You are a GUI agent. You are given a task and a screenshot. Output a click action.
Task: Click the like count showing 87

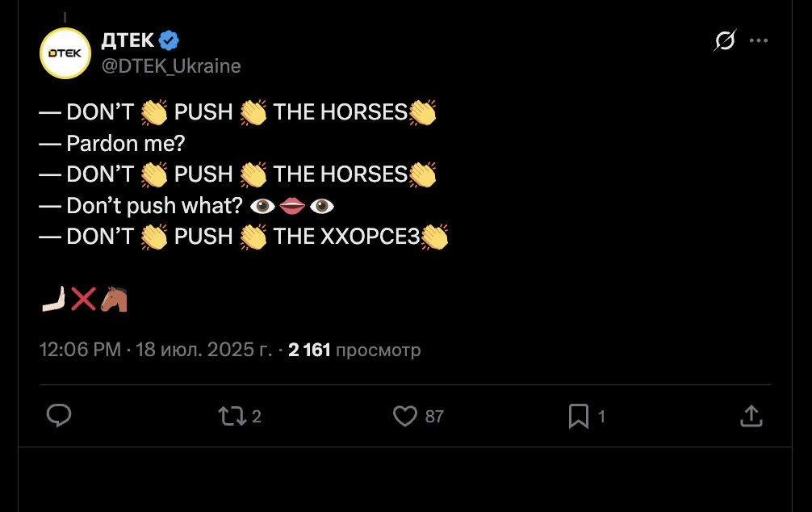coord(434,417)
